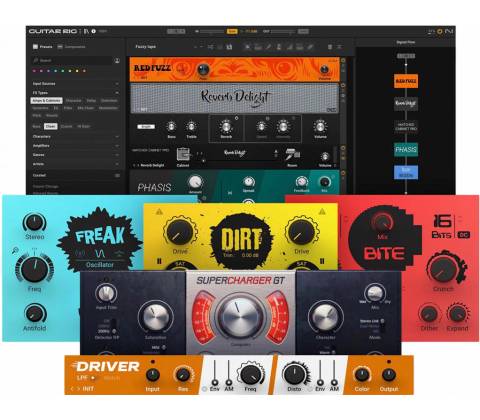Viewport: 480px width, 420px height.
Task: Click the Oscillator label on Freak
Action: 100,265
